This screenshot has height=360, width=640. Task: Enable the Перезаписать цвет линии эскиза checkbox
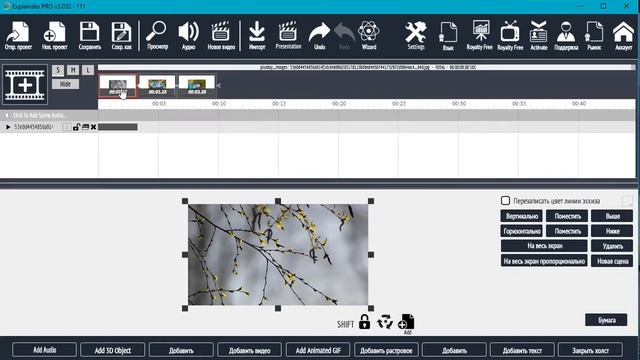(x=505, y=200)
